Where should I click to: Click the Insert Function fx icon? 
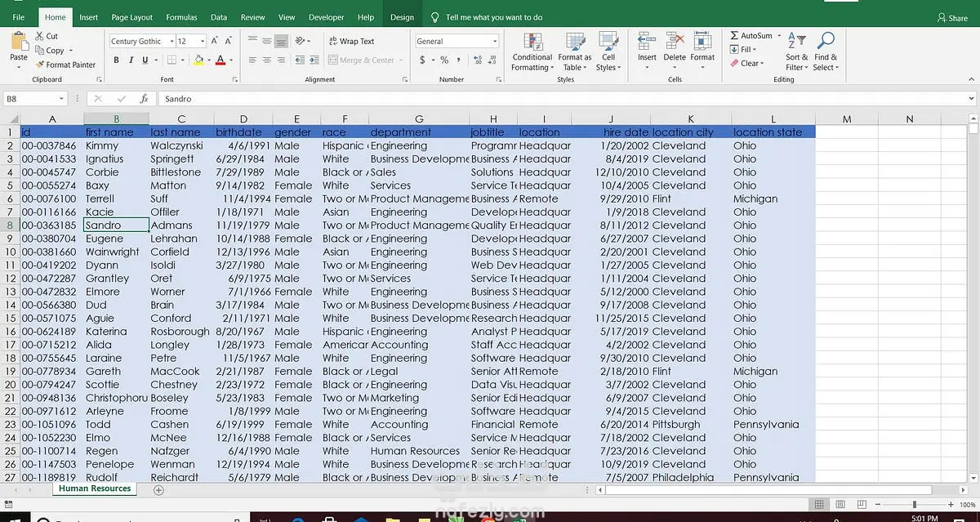[x=144, y=98]
